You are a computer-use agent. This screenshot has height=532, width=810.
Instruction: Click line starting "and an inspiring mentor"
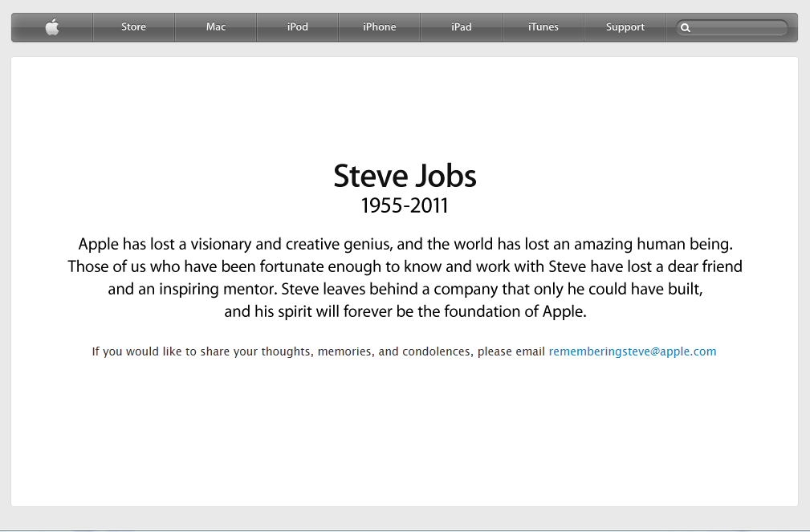(x=405, y=289)
